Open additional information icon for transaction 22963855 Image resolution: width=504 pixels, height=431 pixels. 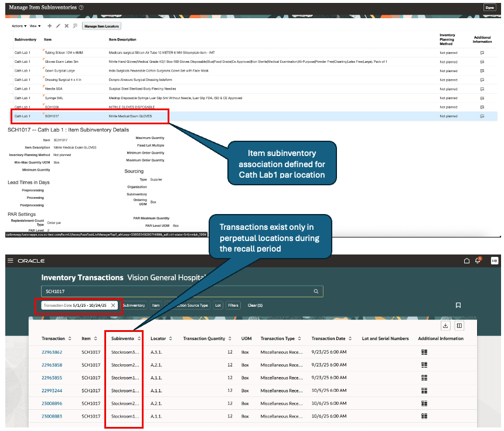coord(424,378)
